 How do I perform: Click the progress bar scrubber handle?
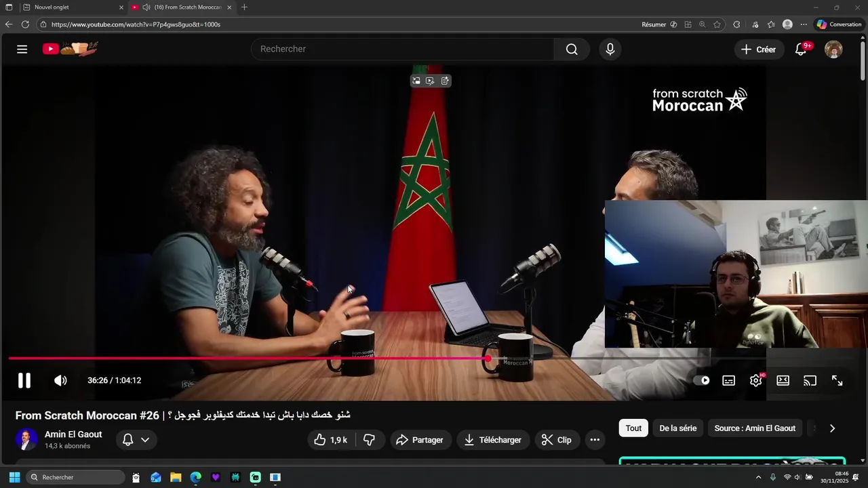coord(488,359)
